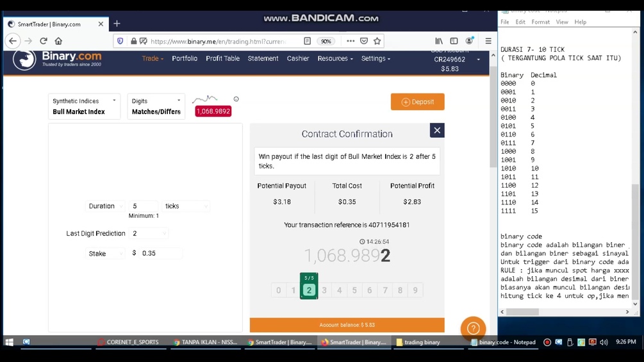Open Cashier page

[x=298, y=59]
